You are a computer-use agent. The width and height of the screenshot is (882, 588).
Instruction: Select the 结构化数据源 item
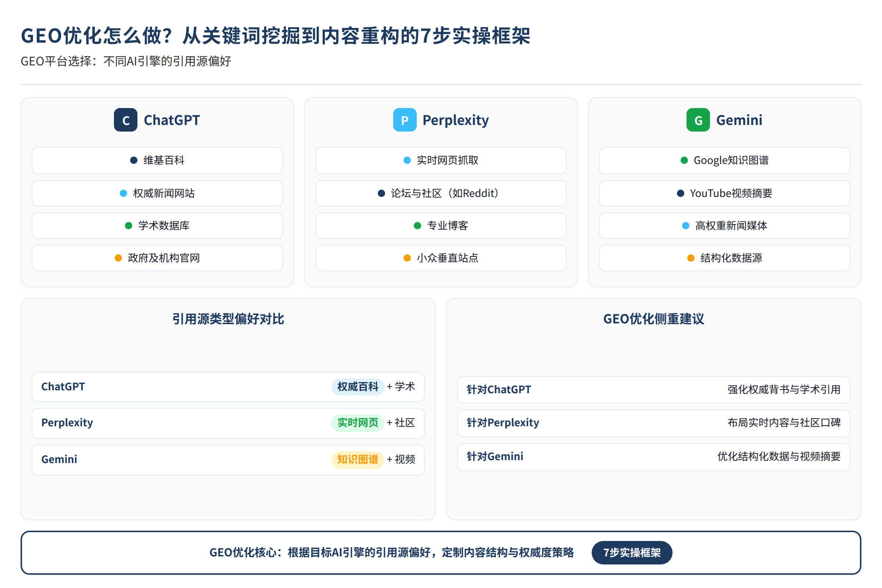(724, 258)
